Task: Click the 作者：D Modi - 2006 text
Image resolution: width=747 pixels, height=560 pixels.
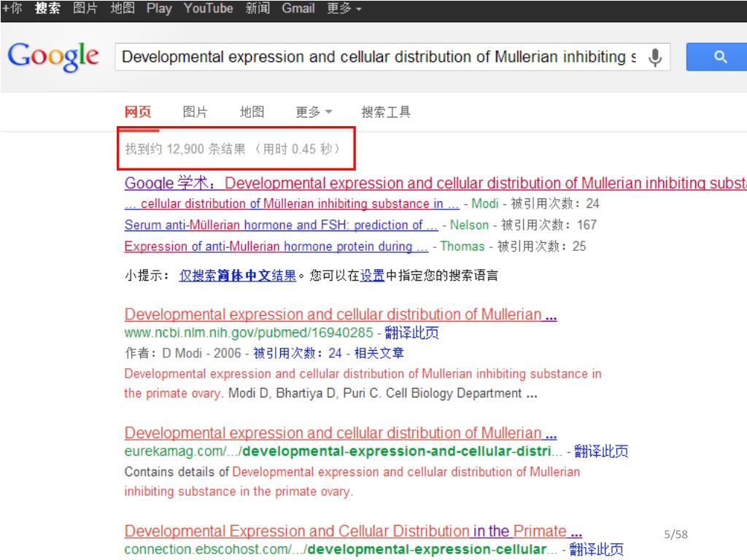Action: 183,353
